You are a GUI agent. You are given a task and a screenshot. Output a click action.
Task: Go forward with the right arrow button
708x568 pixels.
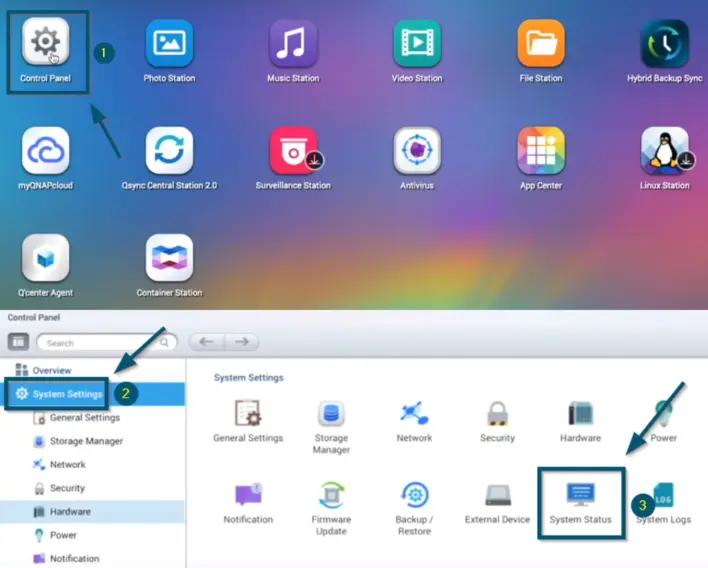tap(242, 342)
